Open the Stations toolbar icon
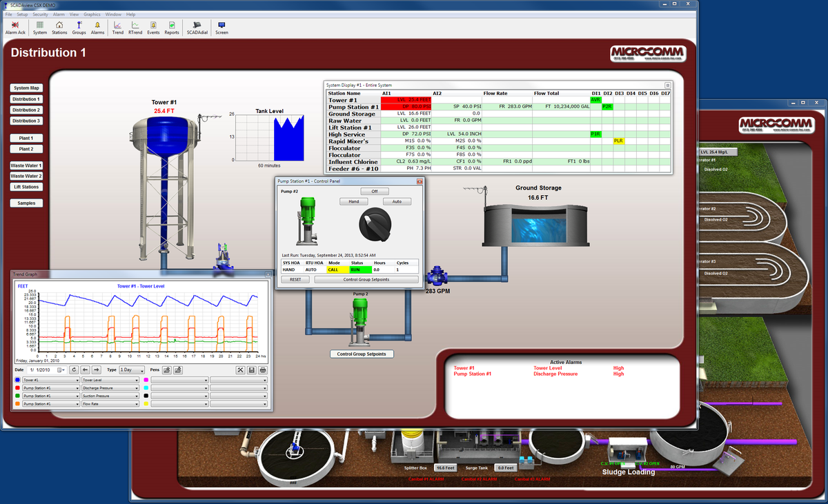Screen dimensions: 828x504 click(59, 27)
